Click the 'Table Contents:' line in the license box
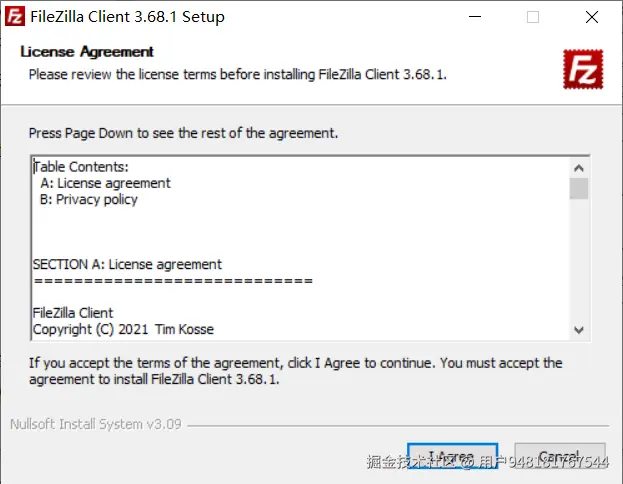This screenshot has width=623, height=484. tap(82, 167)
